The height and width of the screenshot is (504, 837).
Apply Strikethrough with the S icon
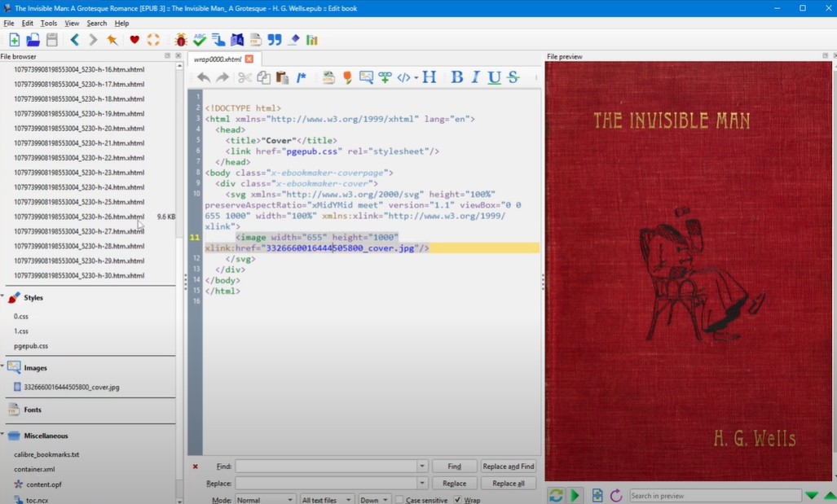(x=513, y=77)
